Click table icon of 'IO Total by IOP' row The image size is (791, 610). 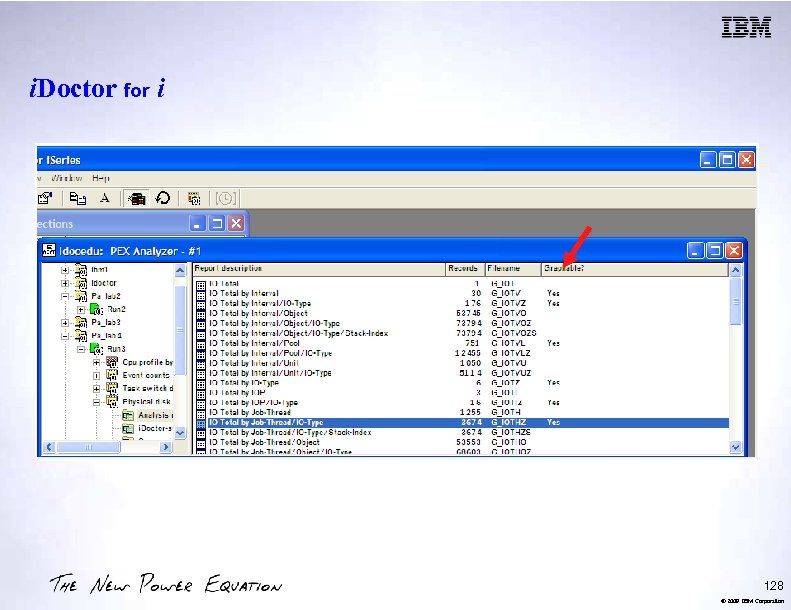[x=201, y=393]
